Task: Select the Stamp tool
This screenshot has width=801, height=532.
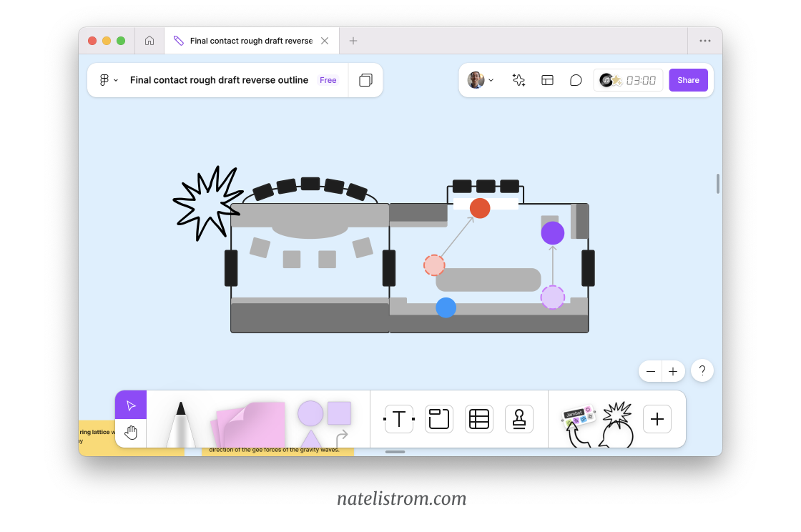Action: [x=519, y=419]
